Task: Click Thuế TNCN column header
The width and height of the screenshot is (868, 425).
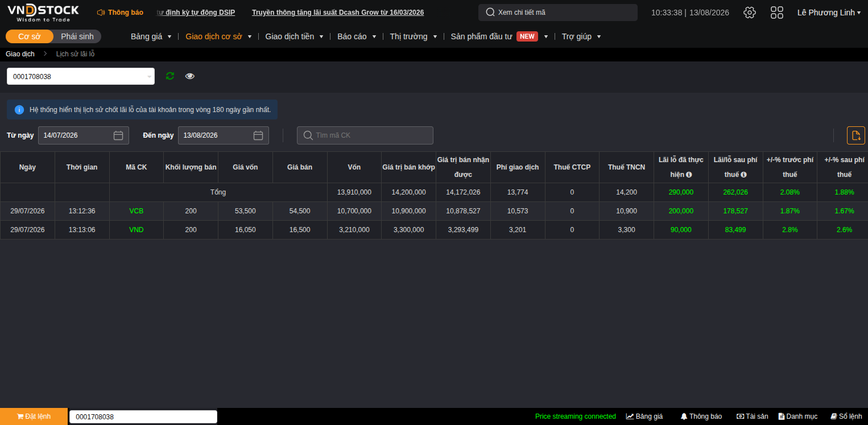Action: click(627, 167)
